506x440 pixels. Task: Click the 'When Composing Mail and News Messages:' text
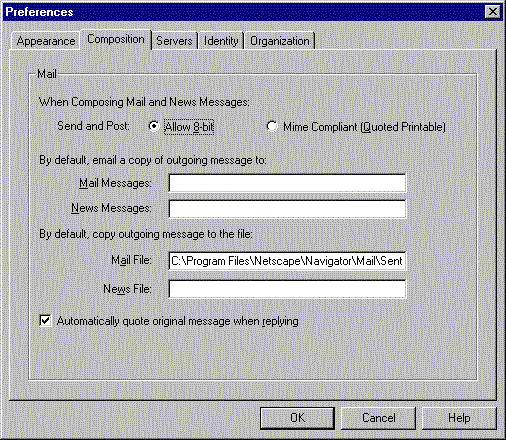[x=144, y=102]
